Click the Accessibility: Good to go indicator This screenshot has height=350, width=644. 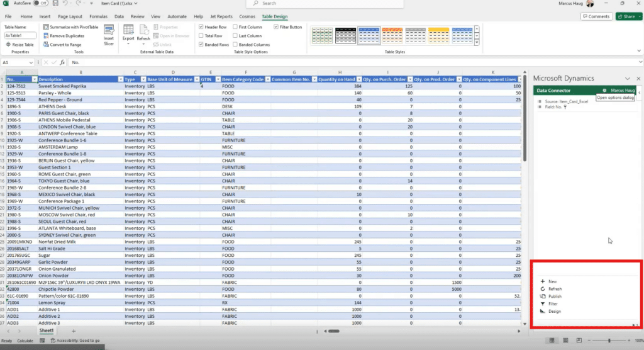[x=75, y=341]
